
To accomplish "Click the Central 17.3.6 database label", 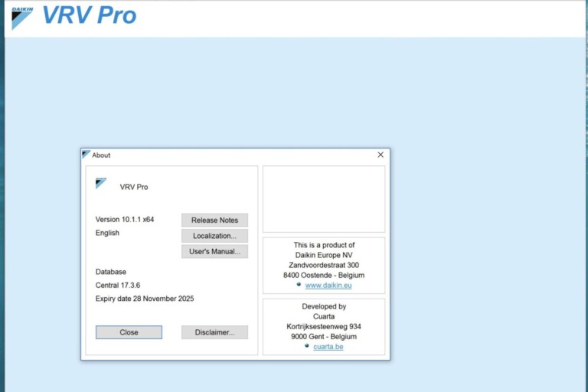I will point(118,285).
